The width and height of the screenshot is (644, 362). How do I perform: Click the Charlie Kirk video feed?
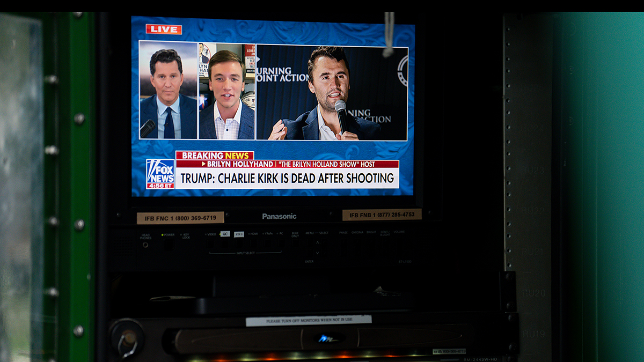(330, 92)
